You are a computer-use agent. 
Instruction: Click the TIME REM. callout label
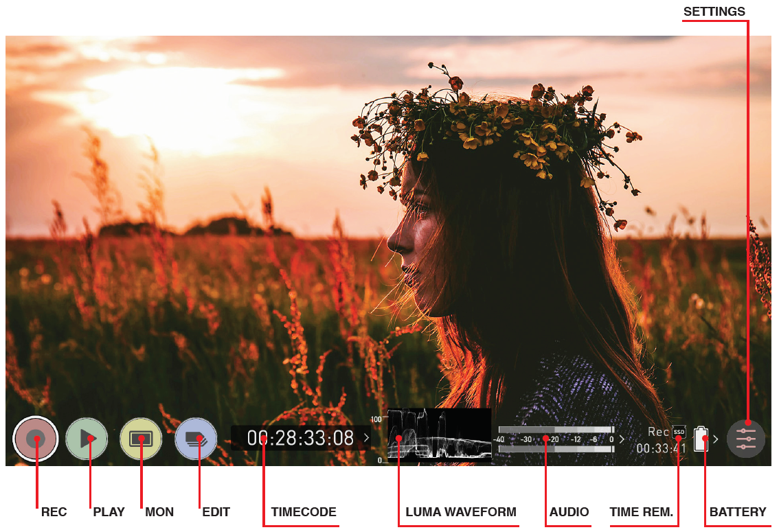[x=641, y=512]
